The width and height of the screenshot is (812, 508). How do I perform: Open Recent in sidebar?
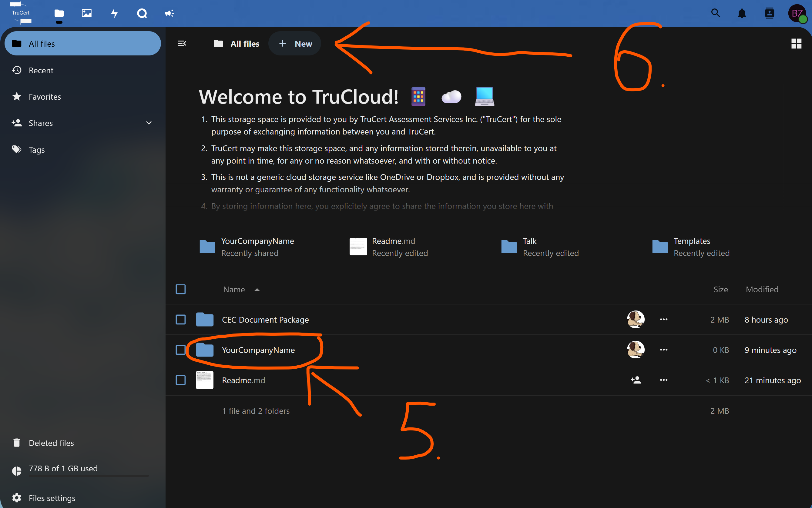coord(82,70)
